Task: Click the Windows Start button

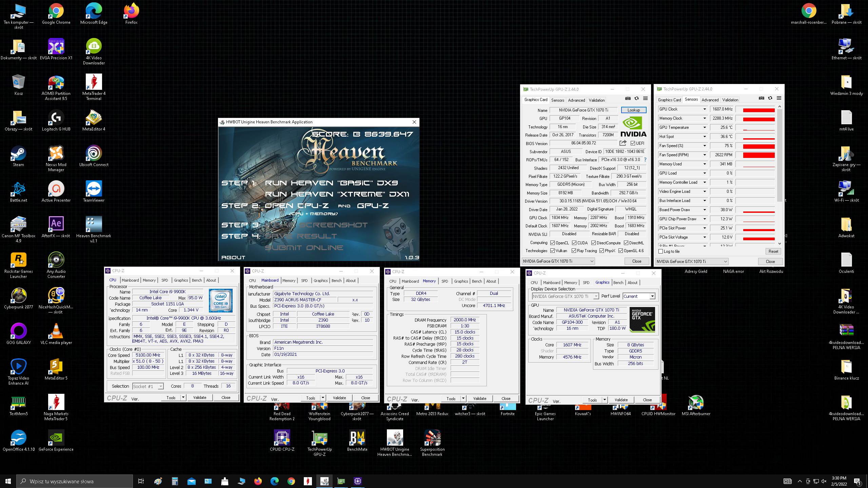Action: [8, 481]
